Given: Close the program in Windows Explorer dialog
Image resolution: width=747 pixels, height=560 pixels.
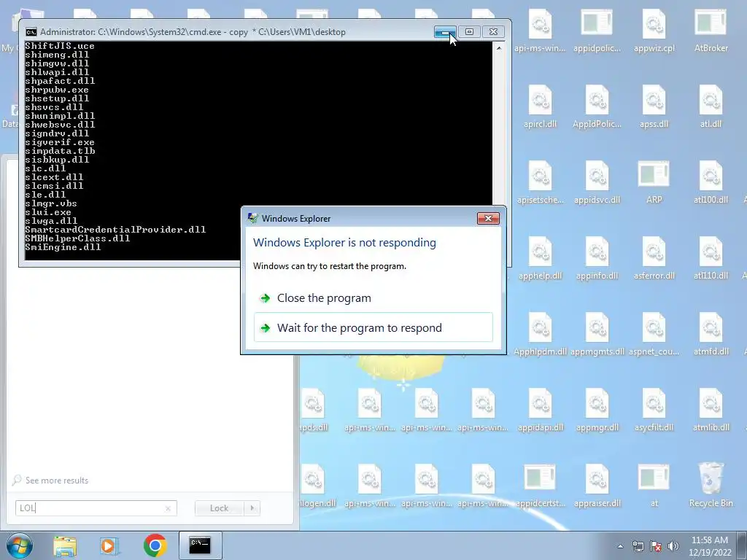Looking at the screenshot, I should tap(373, 298).
